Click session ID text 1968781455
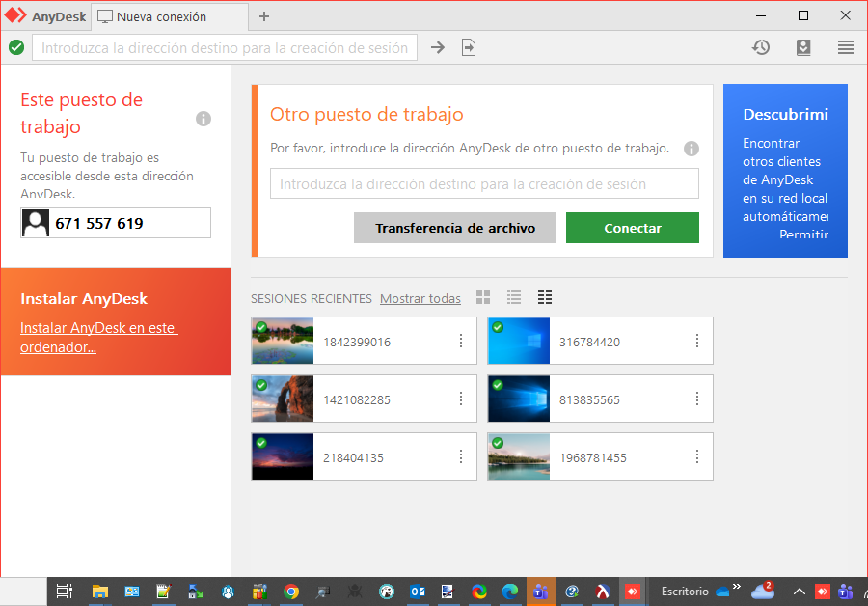Viewport: 868px width, 606px height. pos(593,457)
